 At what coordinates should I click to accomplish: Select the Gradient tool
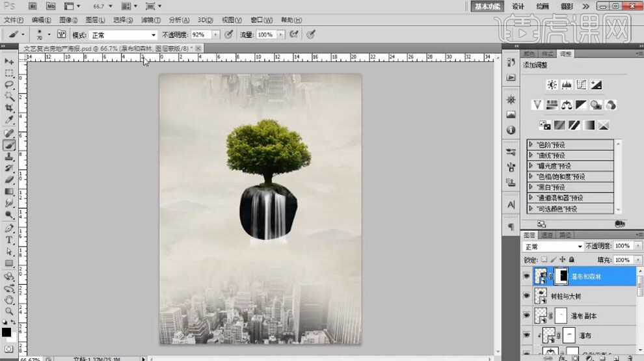[x=9, y=191]
